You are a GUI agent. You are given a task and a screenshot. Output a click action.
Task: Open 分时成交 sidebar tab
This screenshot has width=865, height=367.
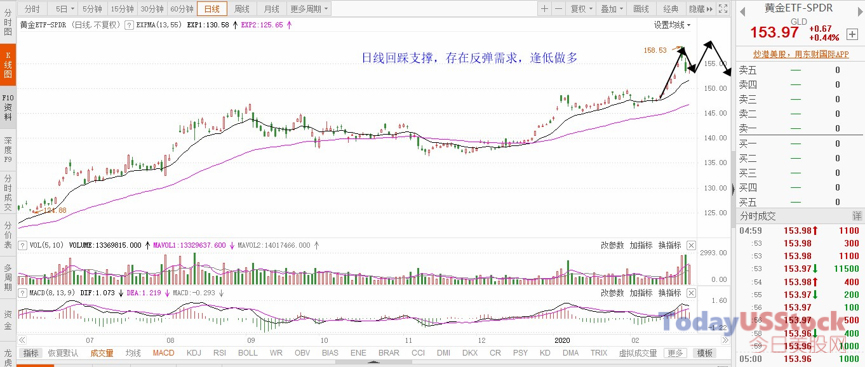point(8,193)
